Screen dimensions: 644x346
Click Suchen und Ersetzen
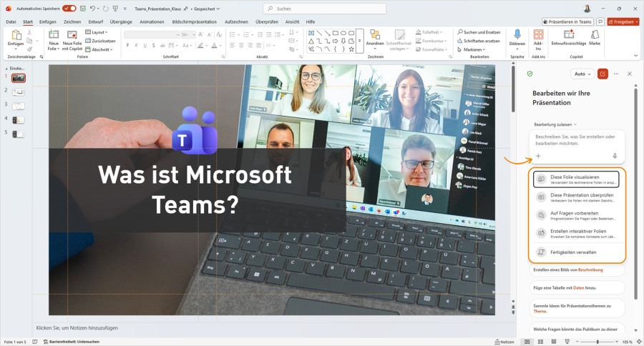point(479,32)
